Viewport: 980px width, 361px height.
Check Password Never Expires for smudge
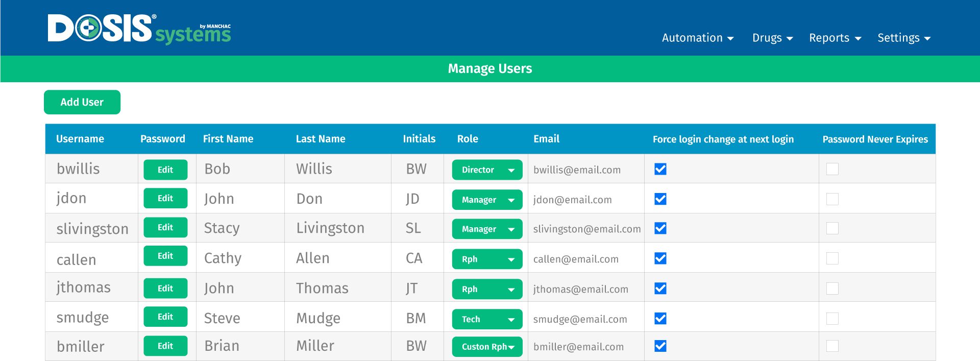(x=832, y=319)
